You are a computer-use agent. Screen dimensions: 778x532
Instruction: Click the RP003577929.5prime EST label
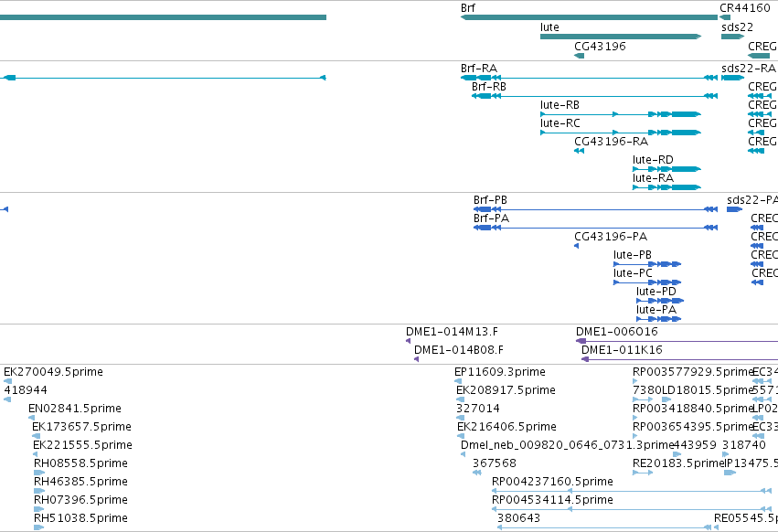pos(693,372)
